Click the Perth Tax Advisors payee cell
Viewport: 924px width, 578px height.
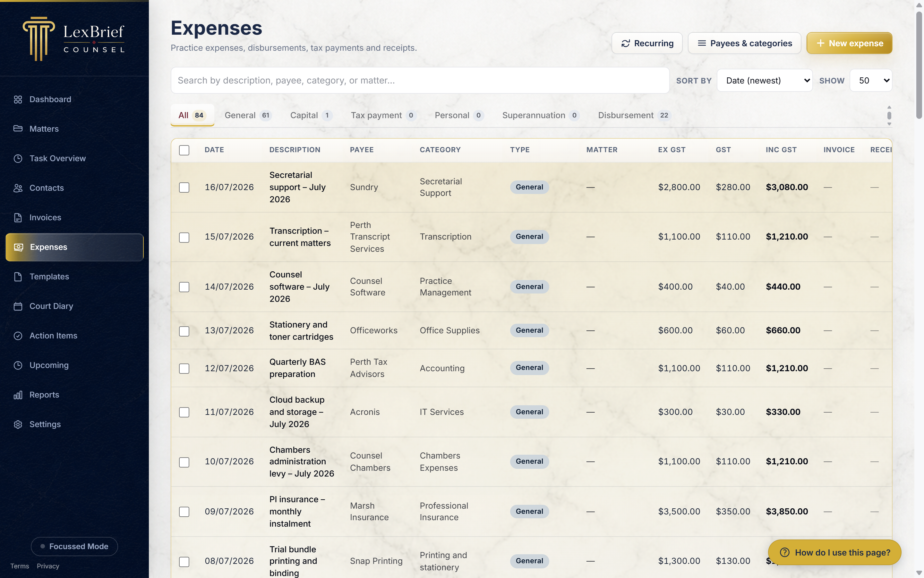click(368, 368)
